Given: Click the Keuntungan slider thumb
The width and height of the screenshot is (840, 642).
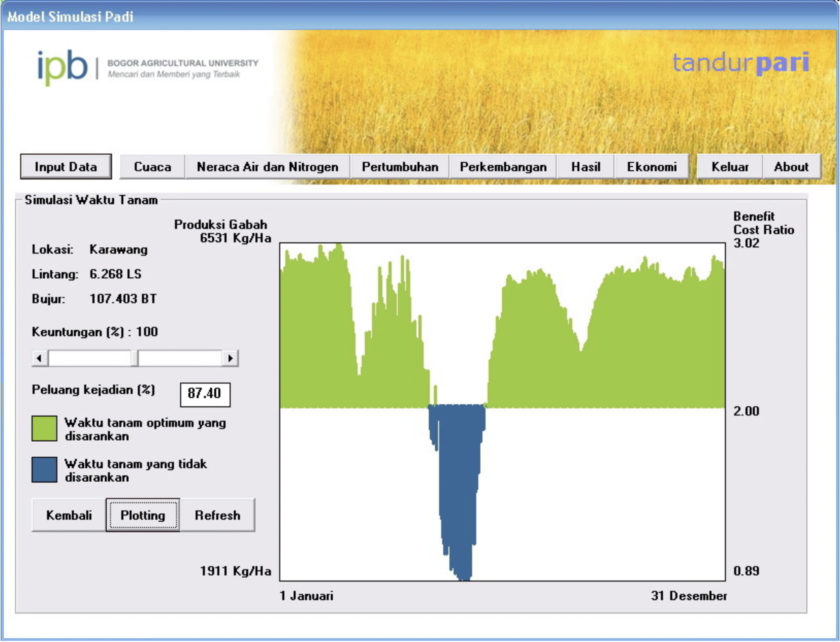Looking at the screenshot, I should tap(134, 358).
